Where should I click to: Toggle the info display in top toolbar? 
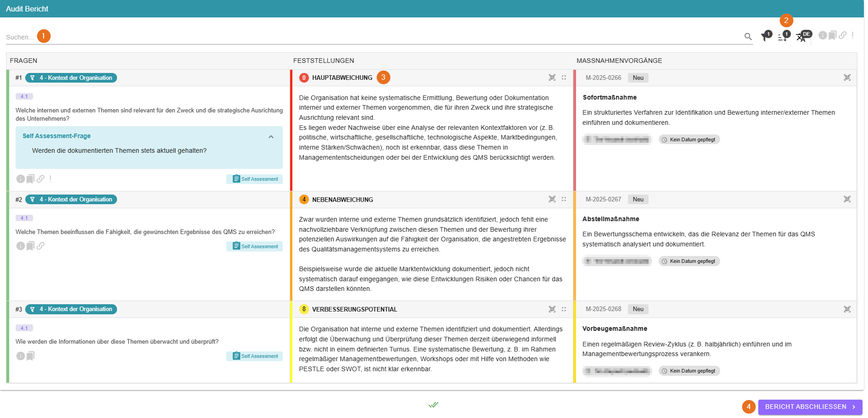coord(823,35)
